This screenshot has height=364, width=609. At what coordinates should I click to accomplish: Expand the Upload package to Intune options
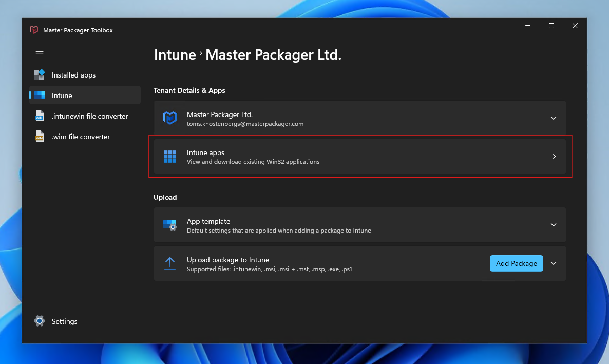(554, 263)
